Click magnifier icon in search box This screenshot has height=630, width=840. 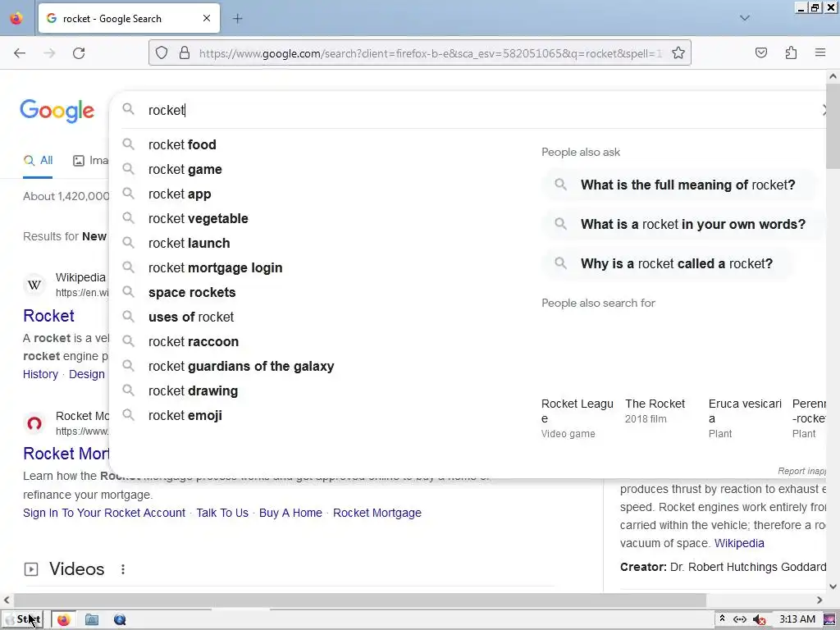point(128,109)
